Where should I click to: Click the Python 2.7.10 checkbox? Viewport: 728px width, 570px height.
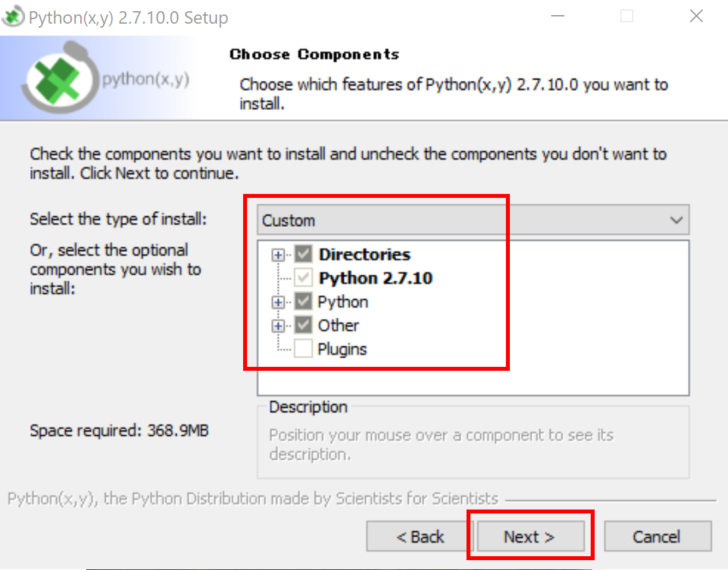pyautogui.click(x=303, y=278)
